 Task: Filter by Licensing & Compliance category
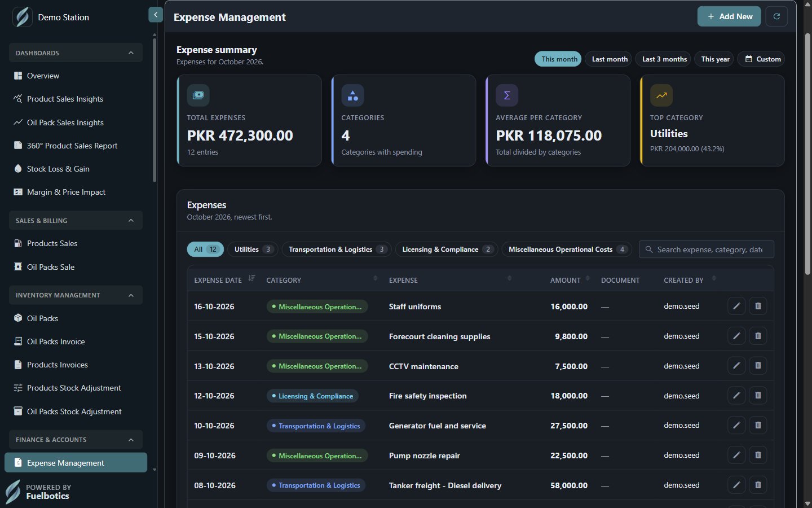pyautogui.click(x=447, y=249)
